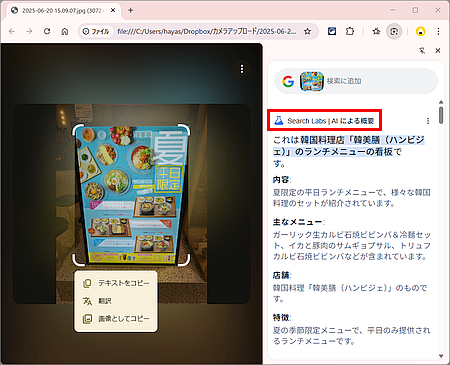Choose テキストをコピー from the popup

tap(116, 283)
